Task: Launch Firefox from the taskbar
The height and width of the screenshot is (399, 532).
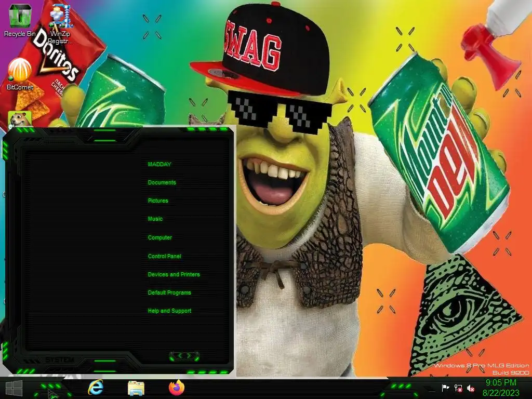Action: click(x=177, y=388)
